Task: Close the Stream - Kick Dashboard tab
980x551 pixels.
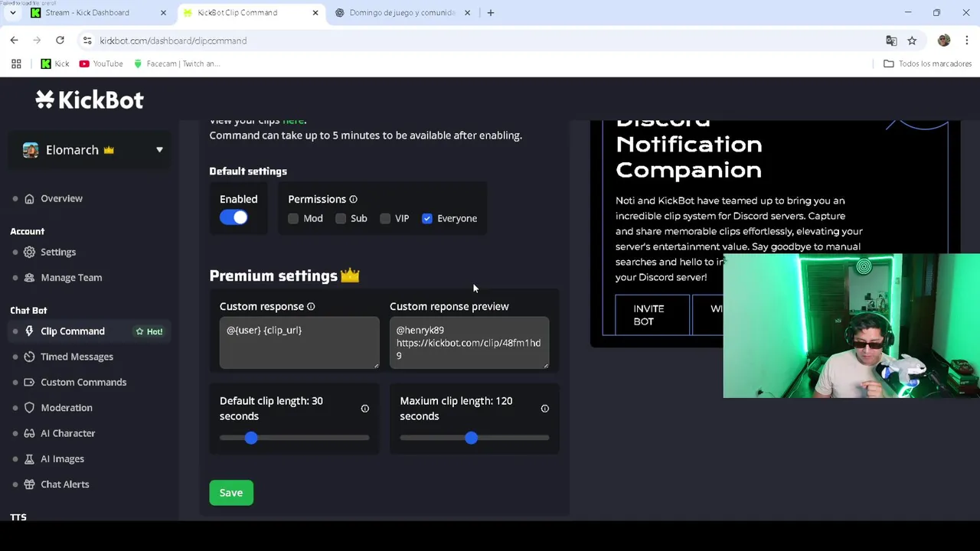Action: tap(163, 13)
